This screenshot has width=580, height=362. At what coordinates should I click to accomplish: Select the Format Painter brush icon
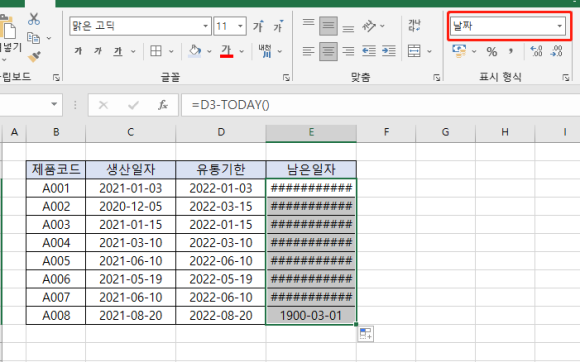pyautogui.click(x=34, y=56)
